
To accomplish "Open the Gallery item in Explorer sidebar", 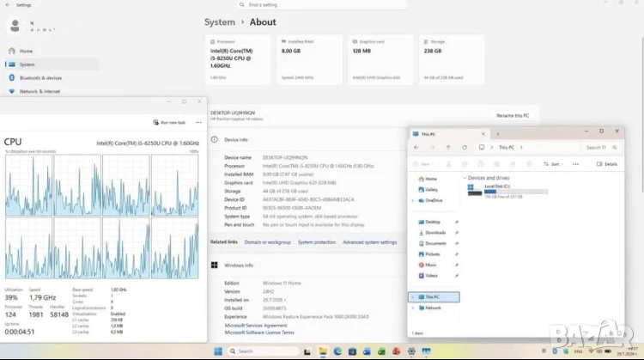I will point(428,190).
